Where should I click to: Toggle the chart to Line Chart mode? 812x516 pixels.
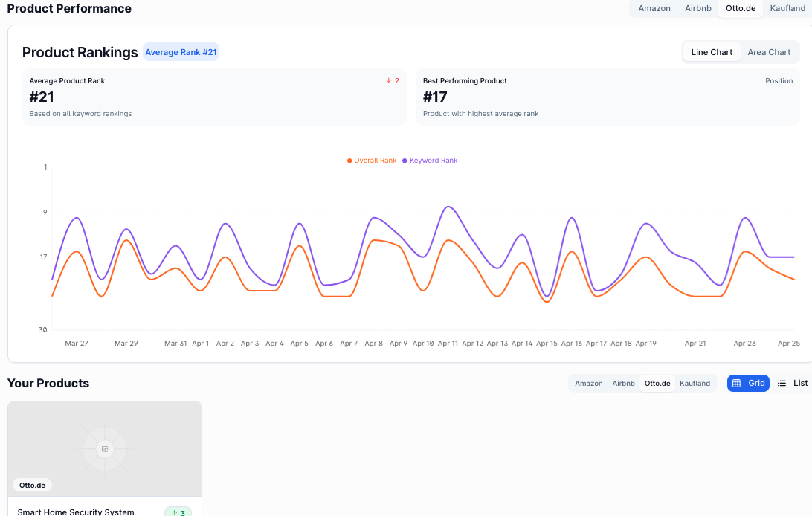[711, 52]
